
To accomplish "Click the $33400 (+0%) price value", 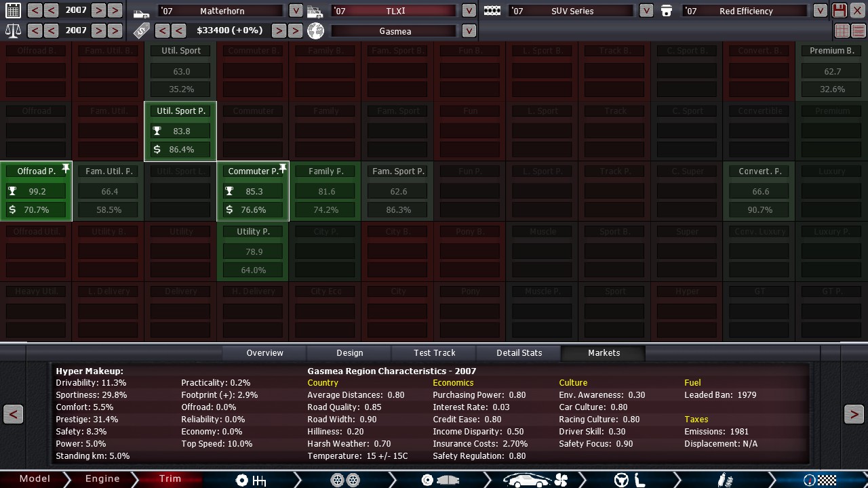I will tap(229, 31).
